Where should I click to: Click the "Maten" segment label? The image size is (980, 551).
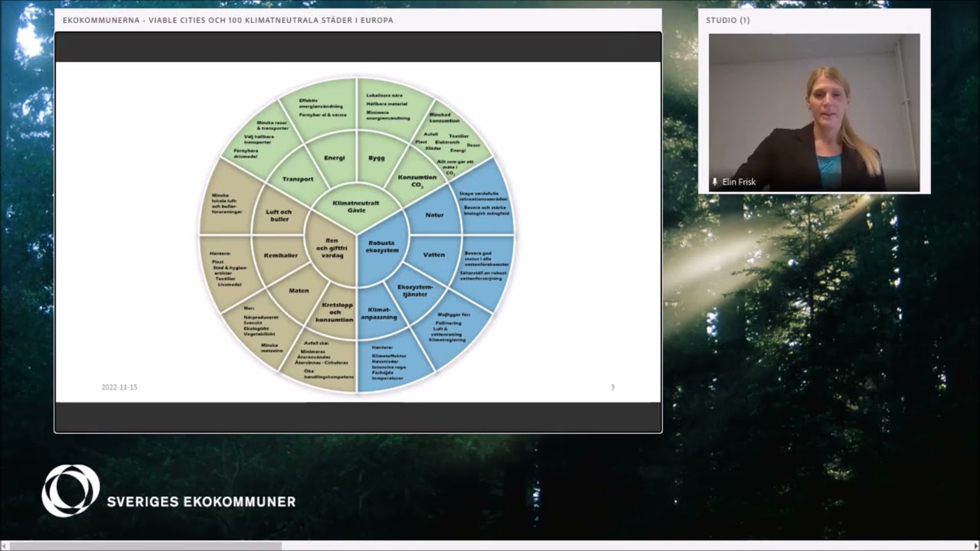tap(299, 291)
